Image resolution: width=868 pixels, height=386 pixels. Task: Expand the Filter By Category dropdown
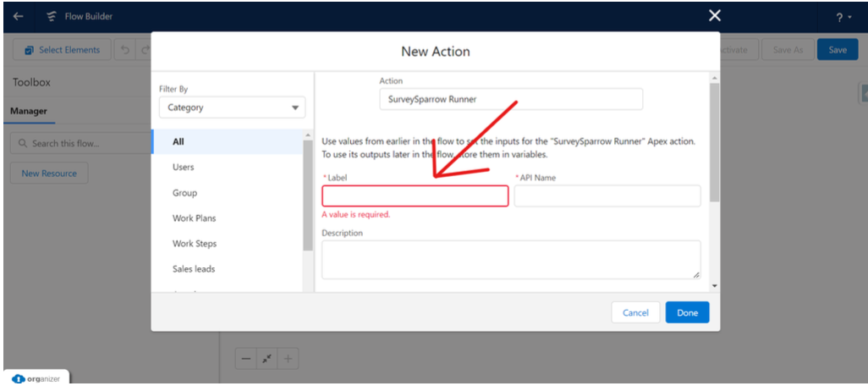pos(232,108)
